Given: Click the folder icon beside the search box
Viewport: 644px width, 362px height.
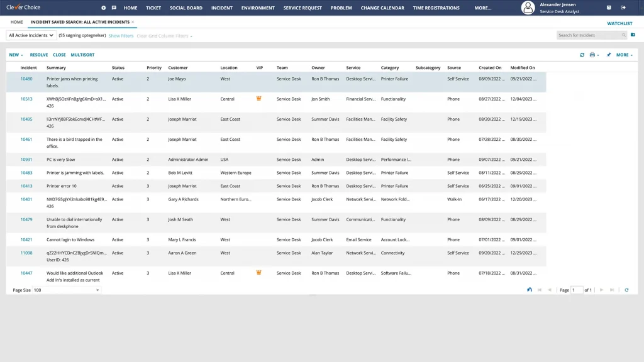Looking at the screenshot, I should click(633, 35).
